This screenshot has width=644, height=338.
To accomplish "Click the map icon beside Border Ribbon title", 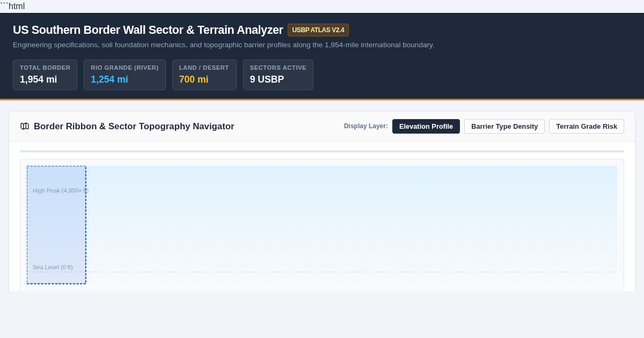I will (25, 126).
